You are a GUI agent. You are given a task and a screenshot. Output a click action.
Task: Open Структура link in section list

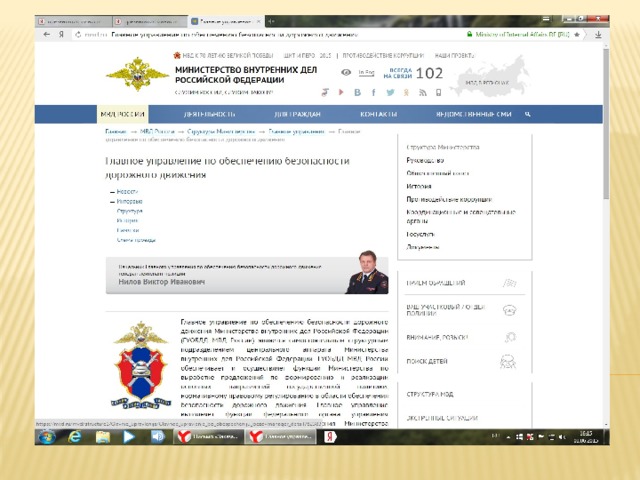(129, 211)
